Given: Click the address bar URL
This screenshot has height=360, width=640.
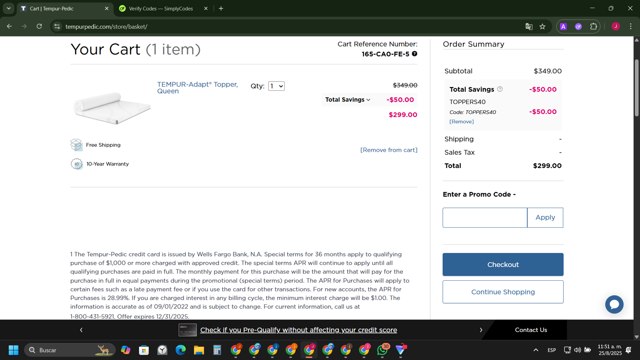Looking at the screenshot, I should click(106, 27).
